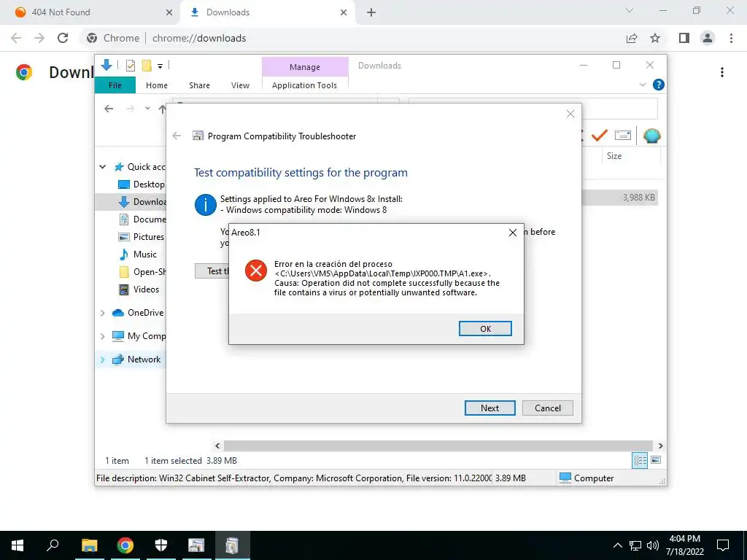Open the Chrome profile avatar
The width and height of the screenshot is (747, 560).
(x=708, y=38)
